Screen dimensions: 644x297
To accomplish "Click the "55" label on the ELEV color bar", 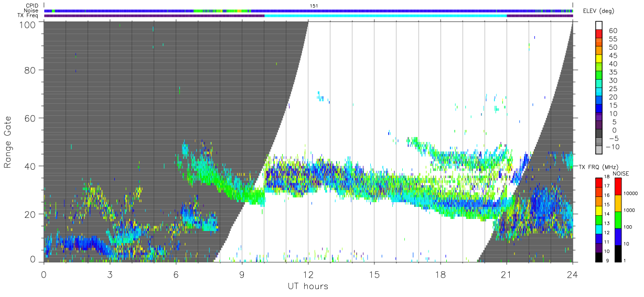I will point(613,39).
